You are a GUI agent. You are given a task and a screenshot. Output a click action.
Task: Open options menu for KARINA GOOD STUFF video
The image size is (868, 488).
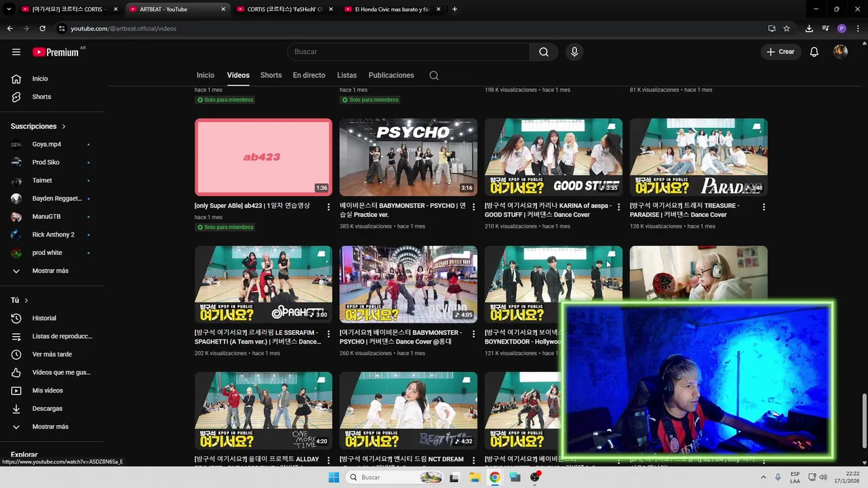(618, 207)
